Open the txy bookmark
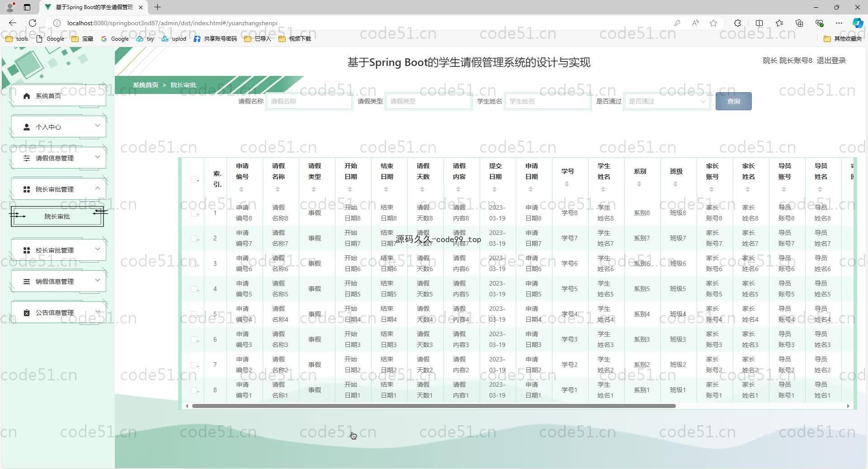Viewport: 868px width, 469px height. coord(145,39)
